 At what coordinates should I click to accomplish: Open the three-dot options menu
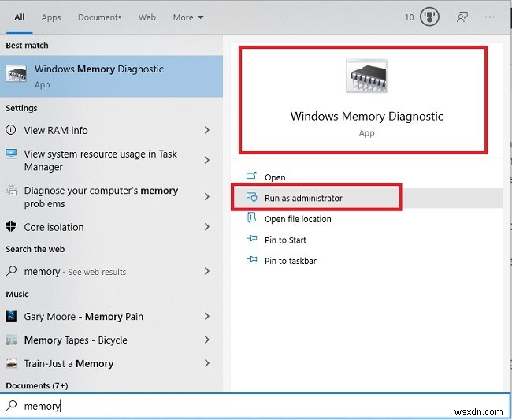490,17
